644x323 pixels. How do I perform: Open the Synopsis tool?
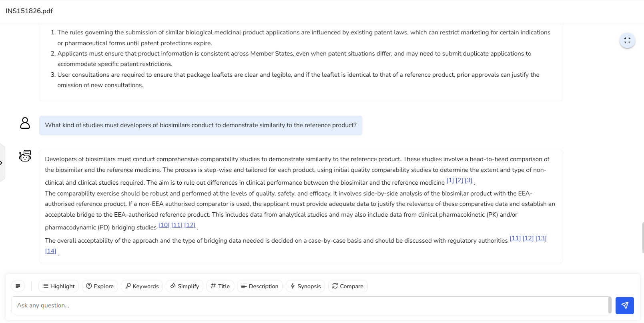pos(305,286)
